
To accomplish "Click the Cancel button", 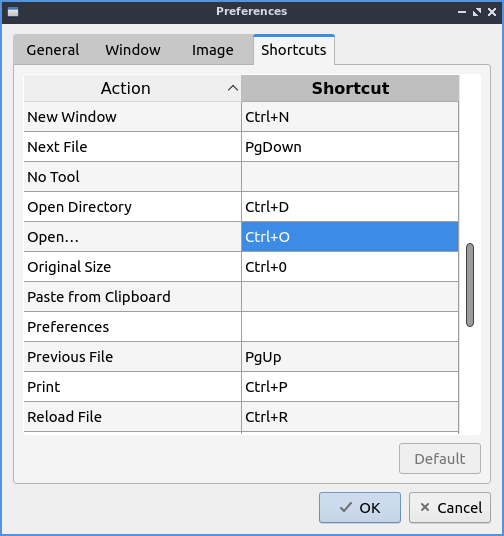I will [450, 508].
